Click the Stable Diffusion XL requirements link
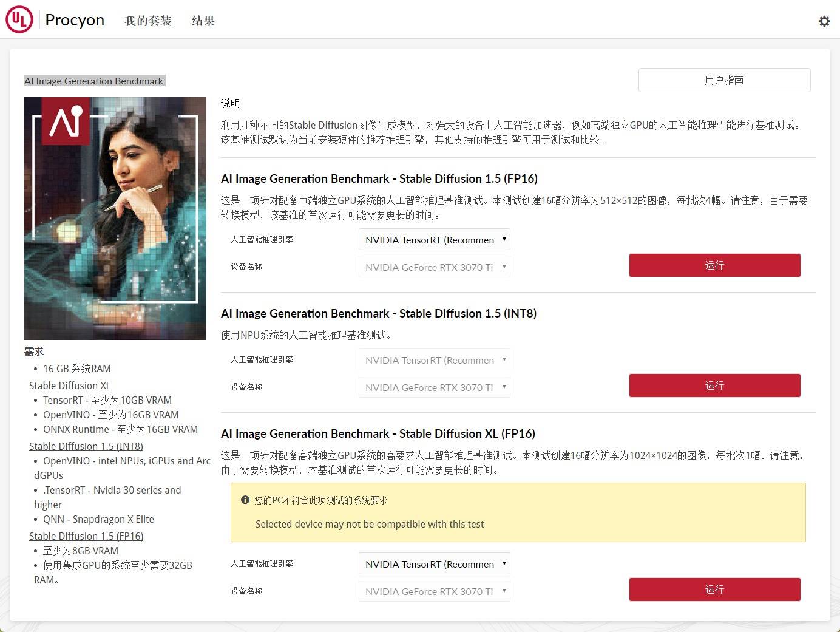The image size is (840, 632). point(70,386)
